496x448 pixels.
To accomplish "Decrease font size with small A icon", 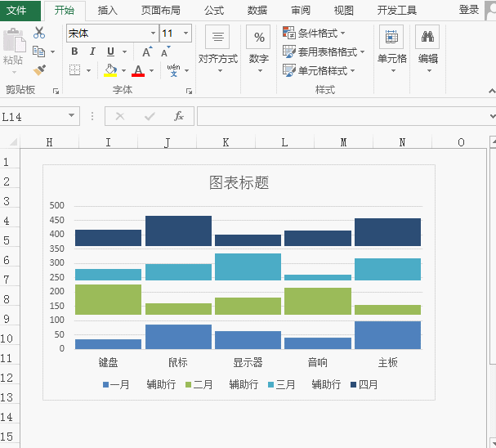I will click(165, 52).
